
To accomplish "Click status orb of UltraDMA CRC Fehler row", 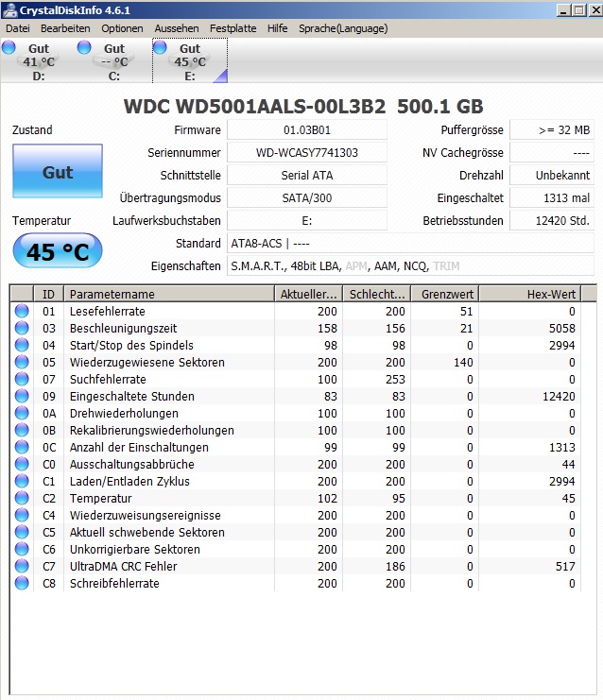I will click(22, 566).
